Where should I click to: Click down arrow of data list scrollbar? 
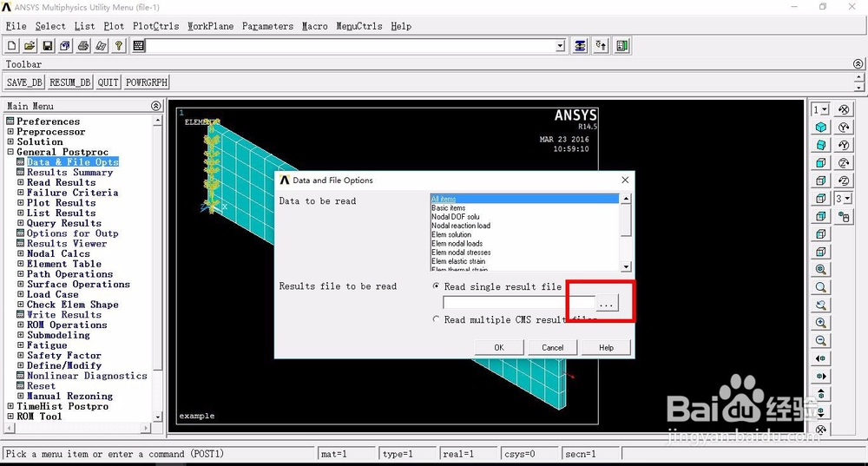click(x=626, y=266)
